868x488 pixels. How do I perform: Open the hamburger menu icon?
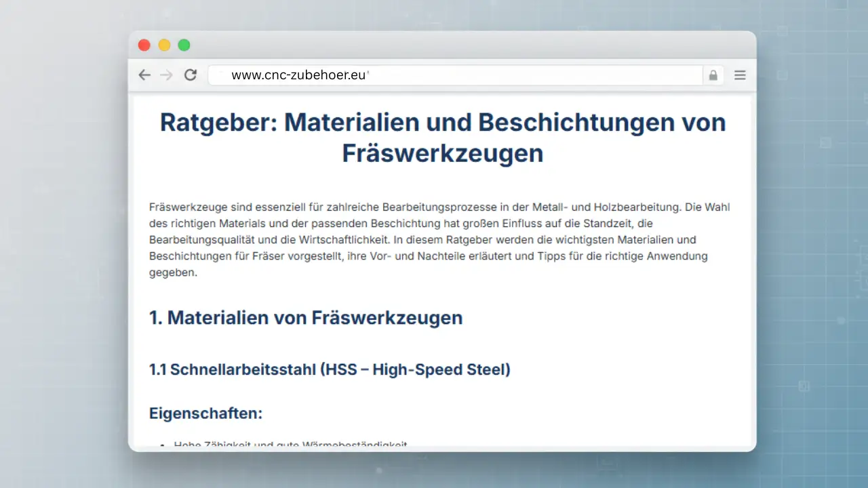740,75
